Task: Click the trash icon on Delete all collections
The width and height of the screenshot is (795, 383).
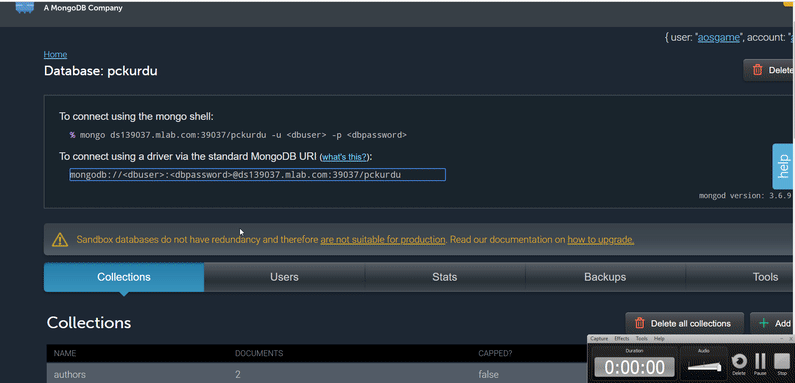Action: pyautogui.click(x=640, y=323)
